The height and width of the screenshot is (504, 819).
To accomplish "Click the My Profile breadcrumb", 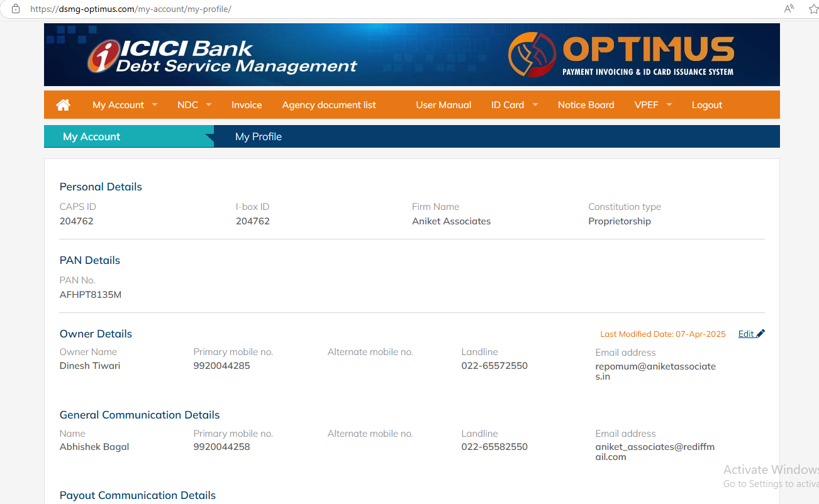I will coord(259,136).
